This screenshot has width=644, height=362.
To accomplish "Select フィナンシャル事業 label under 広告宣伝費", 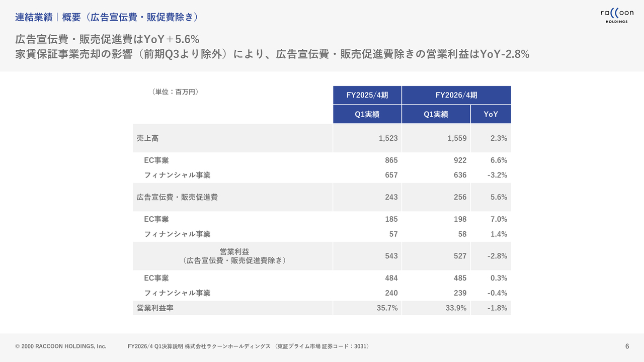I will (x=177, y=234).
